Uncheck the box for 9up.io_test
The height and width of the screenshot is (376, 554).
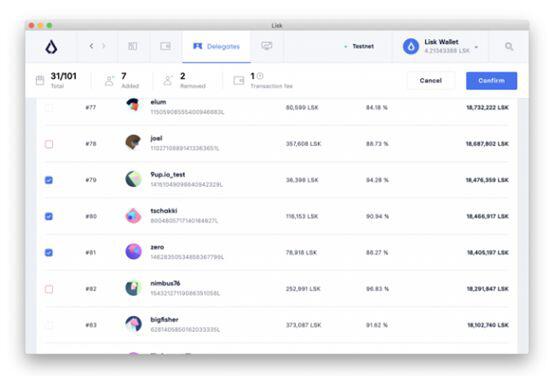pos(49,180)
